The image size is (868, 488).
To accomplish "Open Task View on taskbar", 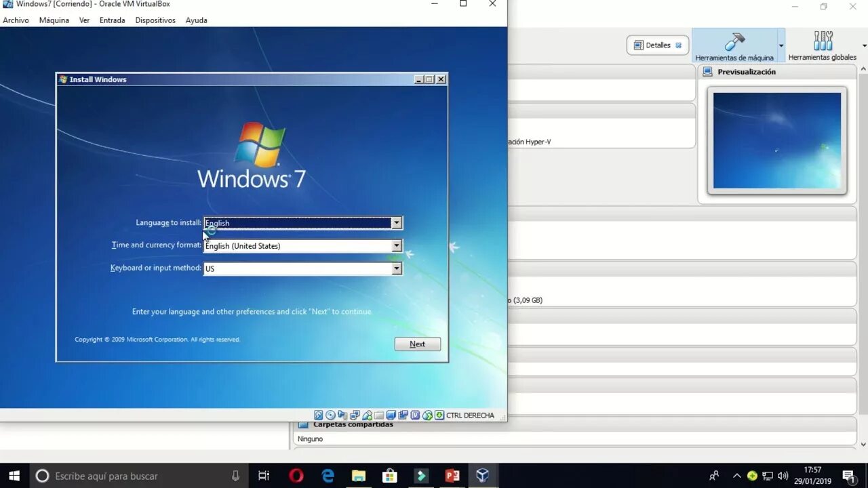I will [x=264, y=476].
